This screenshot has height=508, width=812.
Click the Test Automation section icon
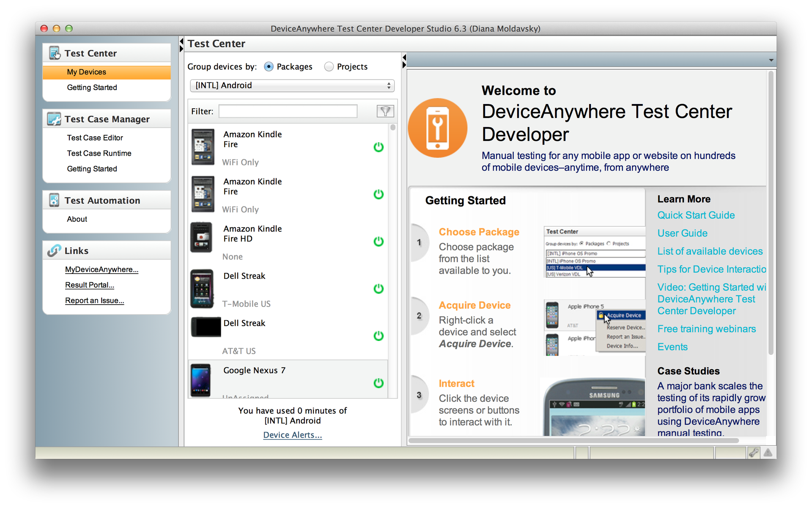54,200
